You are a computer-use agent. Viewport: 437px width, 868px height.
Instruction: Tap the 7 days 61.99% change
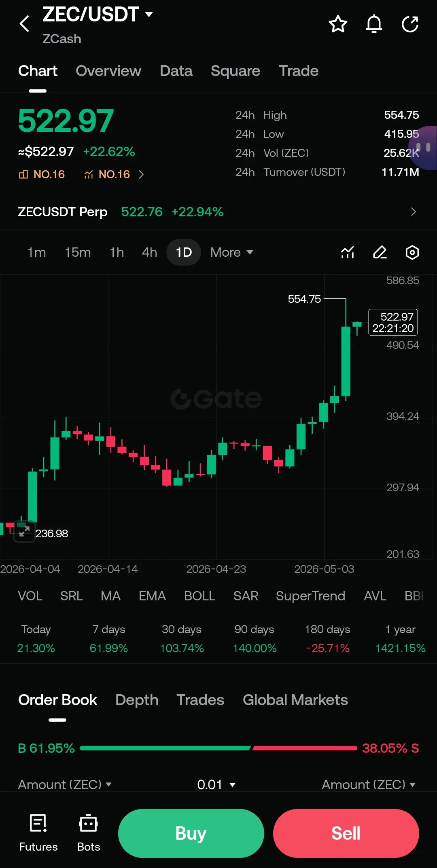(109, 639)
